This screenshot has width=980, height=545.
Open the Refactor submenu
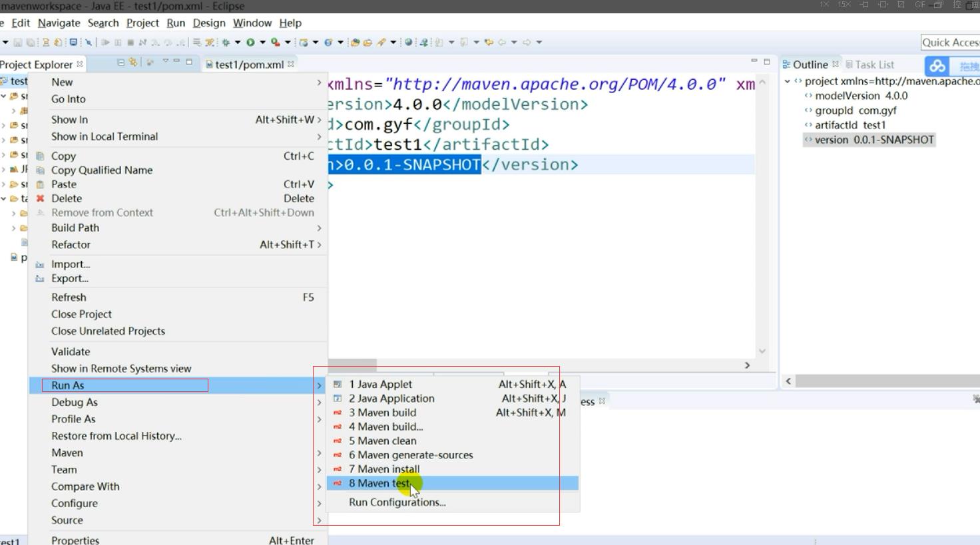[178, 245]
